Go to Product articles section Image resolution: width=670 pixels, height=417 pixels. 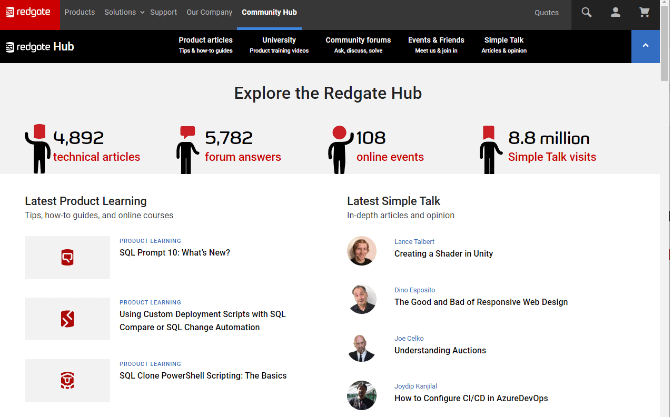206,45
